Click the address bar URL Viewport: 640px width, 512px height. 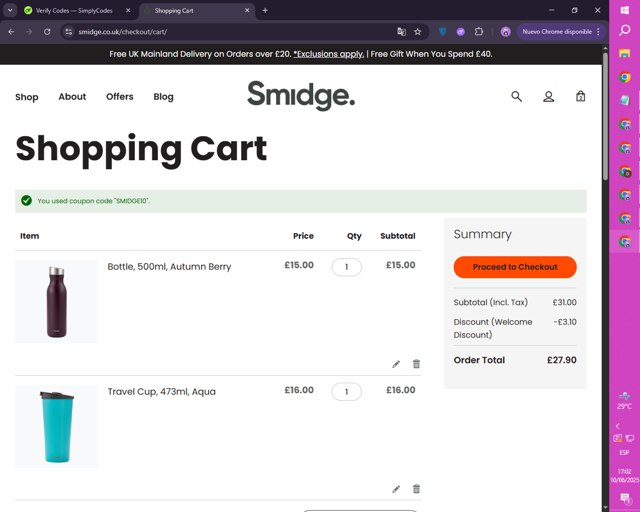pyautogui.click(x=122, y=32)
